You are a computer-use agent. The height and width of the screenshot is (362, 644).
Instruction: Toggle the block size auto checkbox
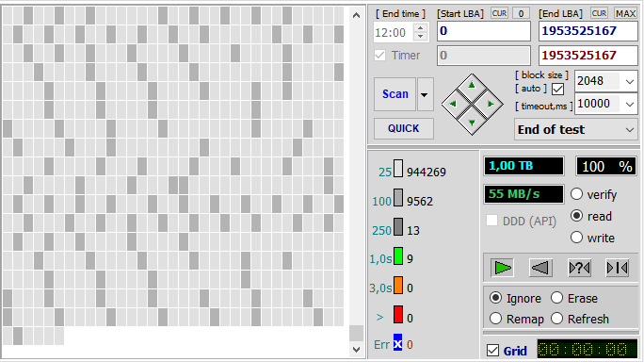point(557,89)
